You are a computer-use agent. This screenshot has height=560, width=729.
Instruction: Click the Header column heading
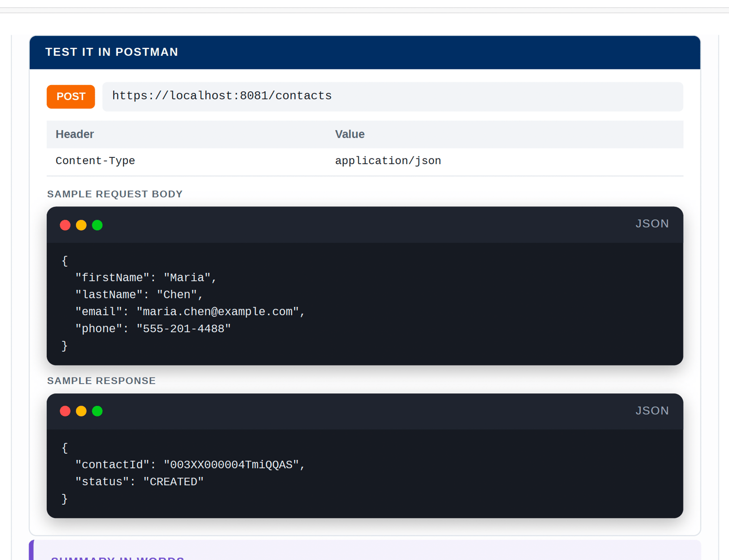coord(75,134)
